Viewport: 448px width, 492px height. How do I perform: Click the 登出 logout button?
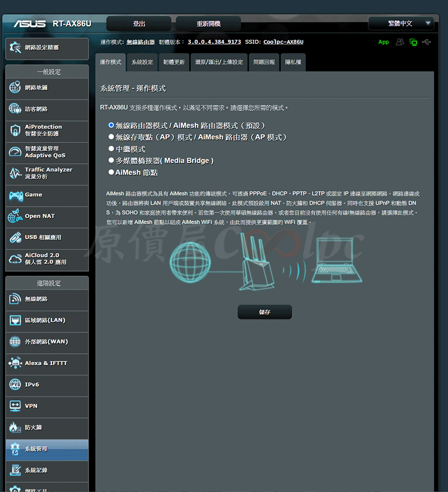click(x=139, y=24)
